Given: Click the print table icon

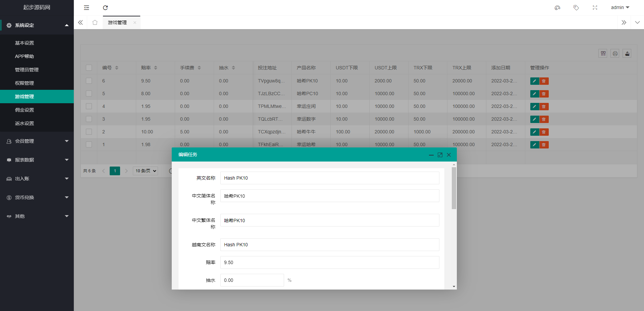Looking at the screenshot, I should [615, 54].
